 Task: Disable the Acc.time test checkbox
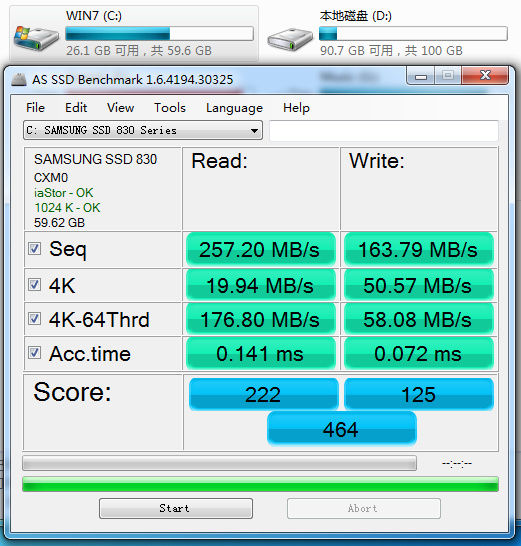[x=34, y=353]
